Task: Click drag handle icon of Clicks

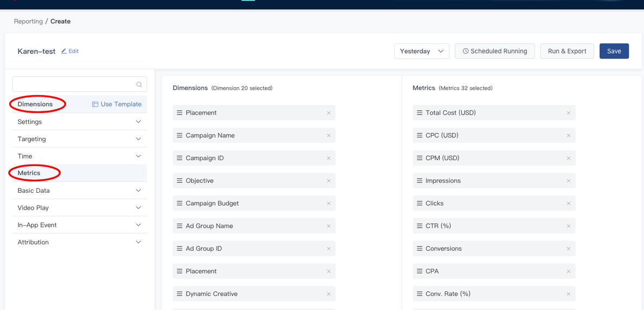Action: click(419, 203)
